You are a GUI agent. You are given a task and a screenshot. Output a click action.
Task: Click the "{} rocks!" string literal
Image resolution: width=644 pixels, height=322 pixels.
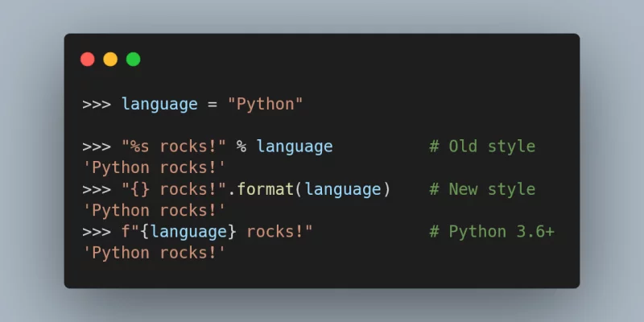[174, 189]
